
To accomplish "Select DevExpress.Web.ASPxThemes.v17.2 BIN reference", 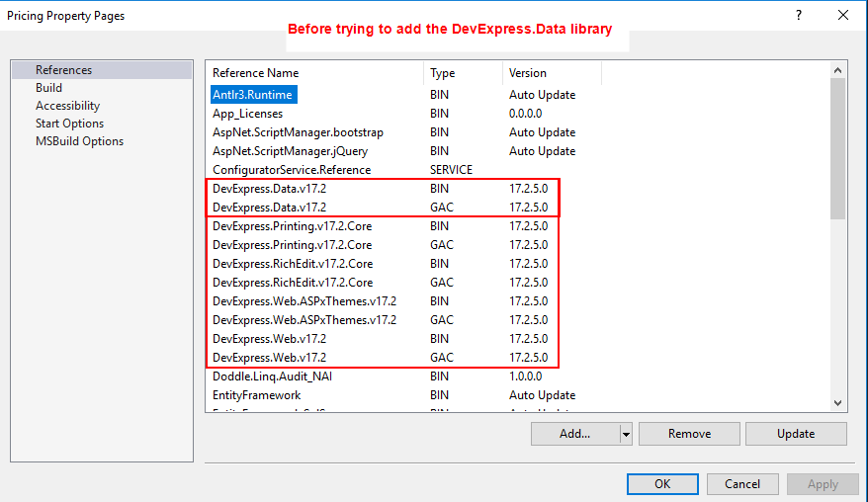I will click(304, 301).
